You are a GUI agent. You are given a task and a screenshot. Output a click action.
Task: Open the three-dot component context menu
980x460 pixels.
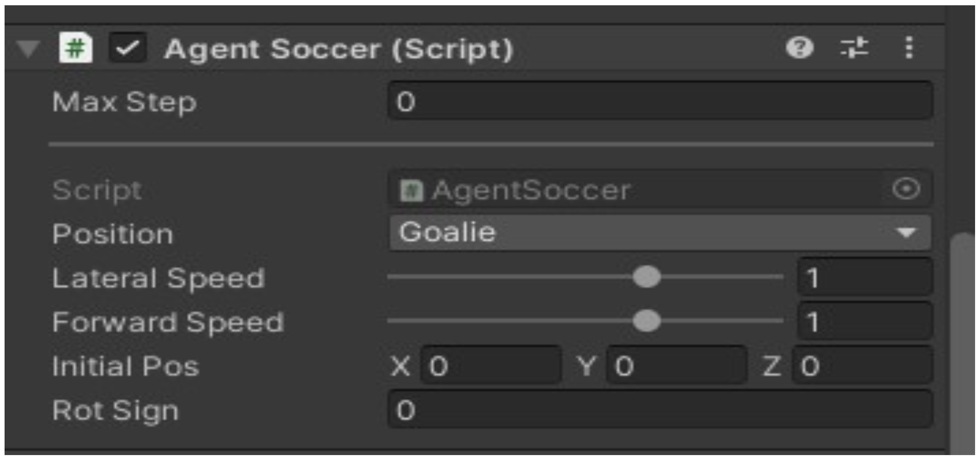[x=909, y=48]
